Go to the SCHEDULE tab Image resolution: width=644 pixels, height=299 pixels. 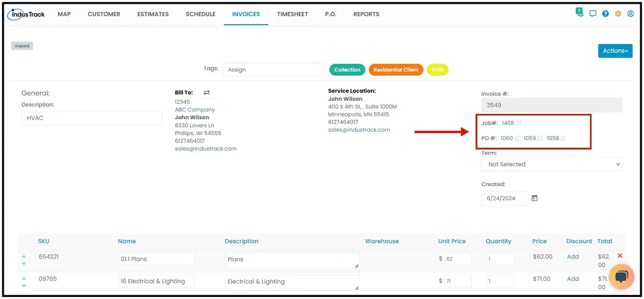[201, 14]
